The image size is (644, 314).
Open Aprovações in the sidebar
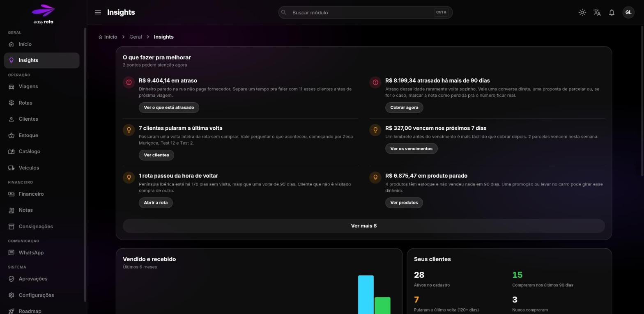(x=41, y=279)
